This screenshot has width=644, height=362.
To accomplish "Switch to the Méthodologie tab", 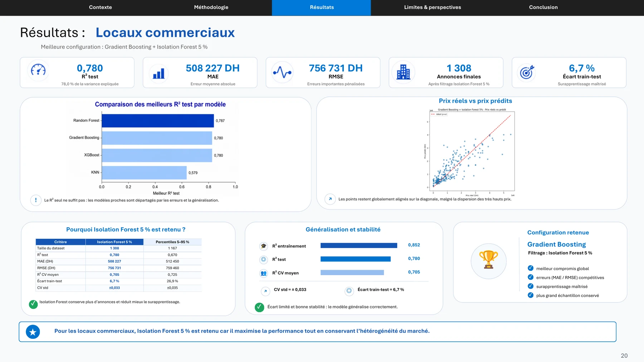I will 211,7.
